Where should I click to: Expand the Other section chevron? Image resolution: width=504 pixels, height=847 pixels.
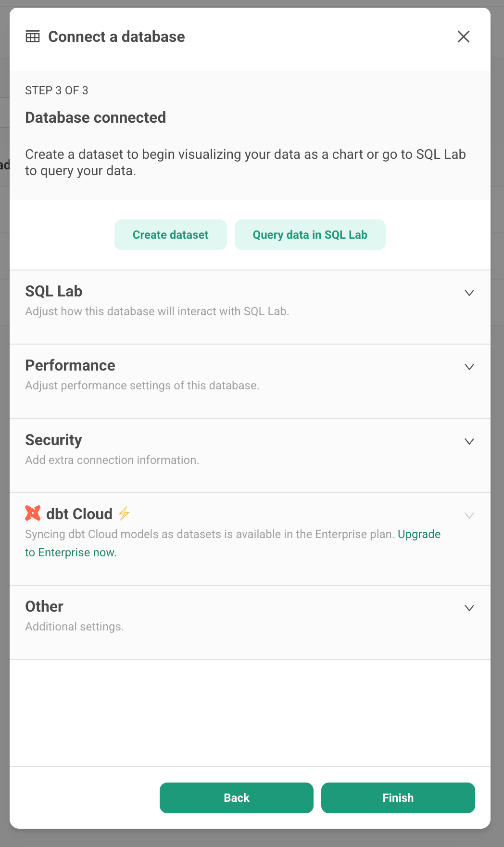coord(469,608)
